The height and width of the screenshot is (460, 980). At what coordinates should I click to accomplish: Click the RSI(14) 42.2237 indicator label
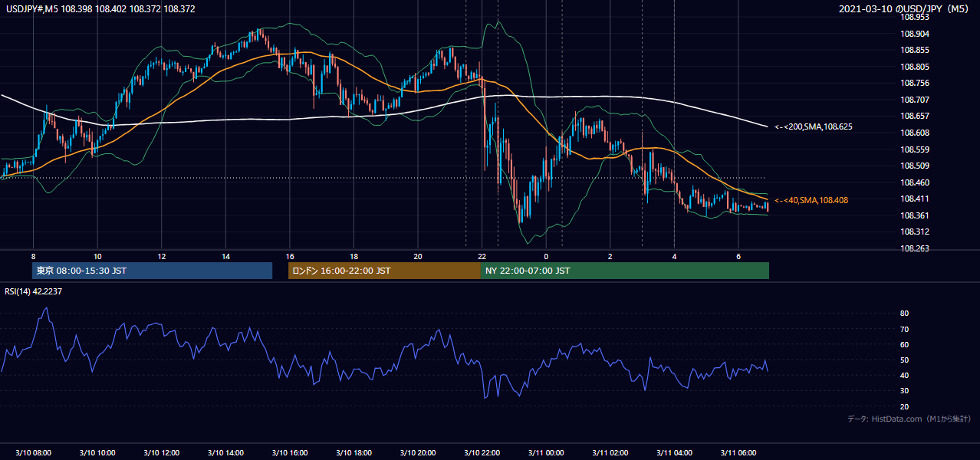[34, 291]
